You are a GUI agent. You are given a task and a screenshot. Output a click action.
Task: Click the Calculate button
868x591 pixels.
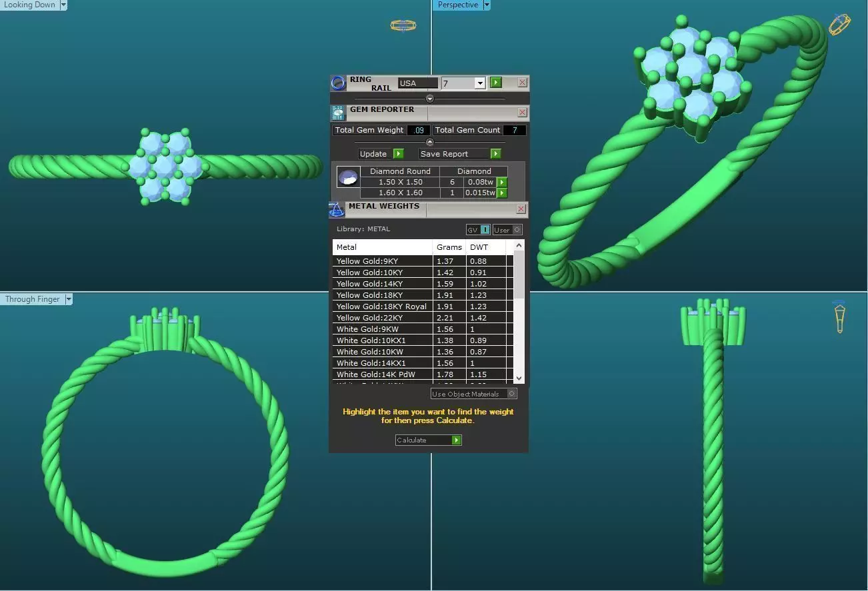428,440
